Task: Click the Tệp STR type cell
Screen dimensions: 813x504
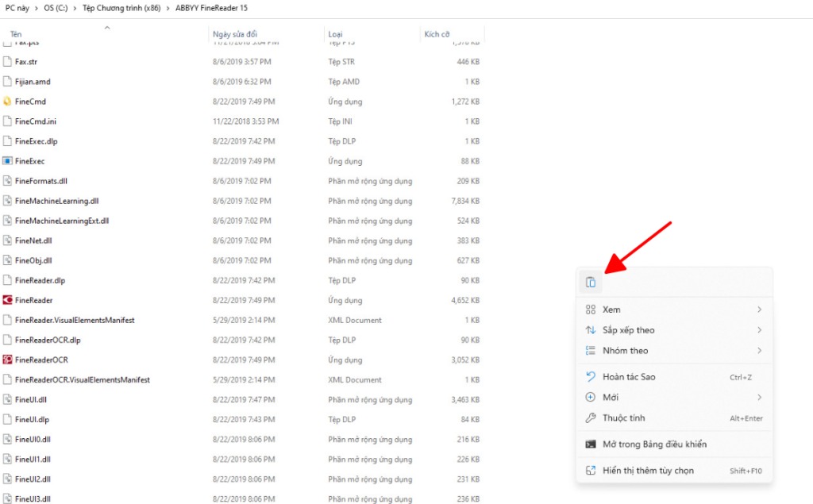Action: (x=341, y=62)
